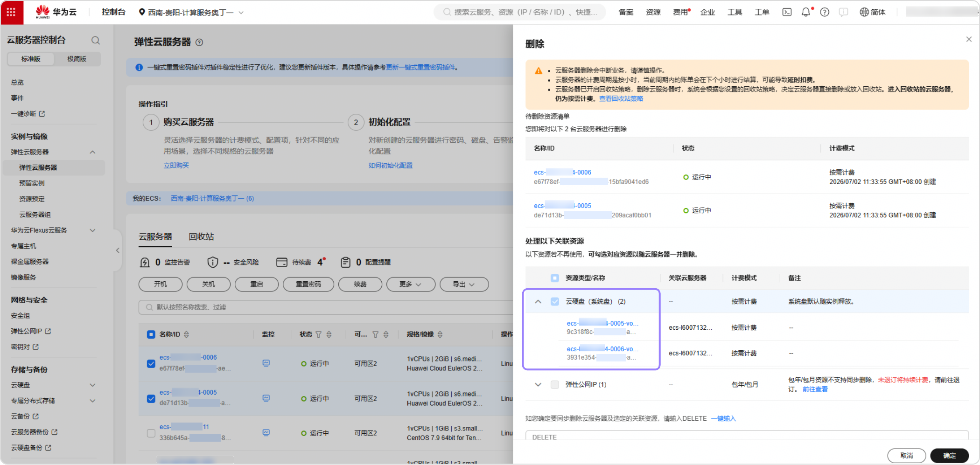Click the 监控告警 alarm icon
Screen dimensions: 980x465
[x=145, y=262]
